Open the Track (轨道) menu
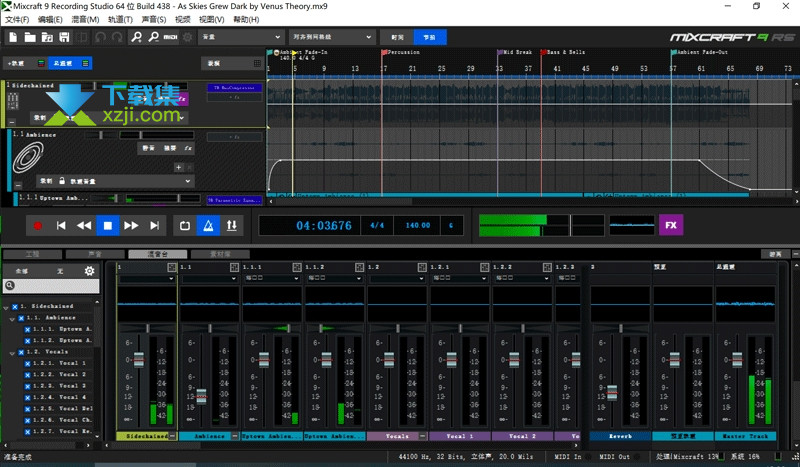The image size is (800, 467). [x=120, y=19]
